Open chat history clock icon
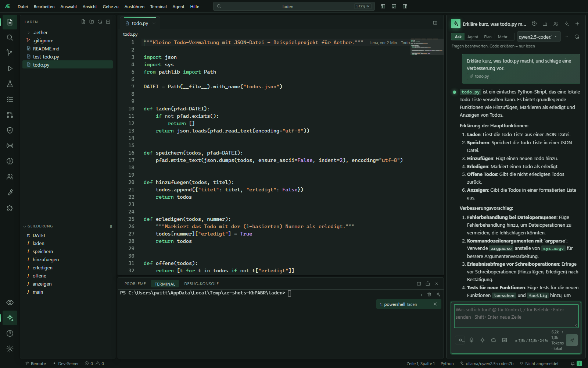This screenshot has height=368, width=588. (534, 24)
